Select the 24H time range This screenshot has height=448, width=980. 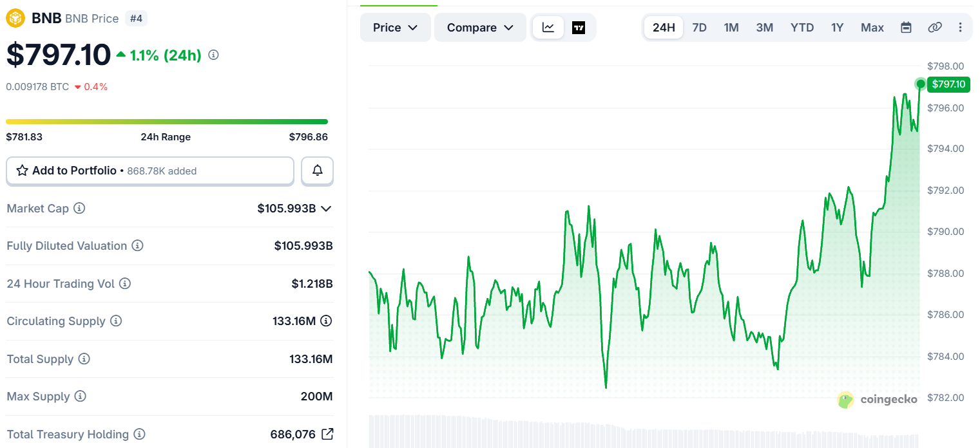(664, 28)
